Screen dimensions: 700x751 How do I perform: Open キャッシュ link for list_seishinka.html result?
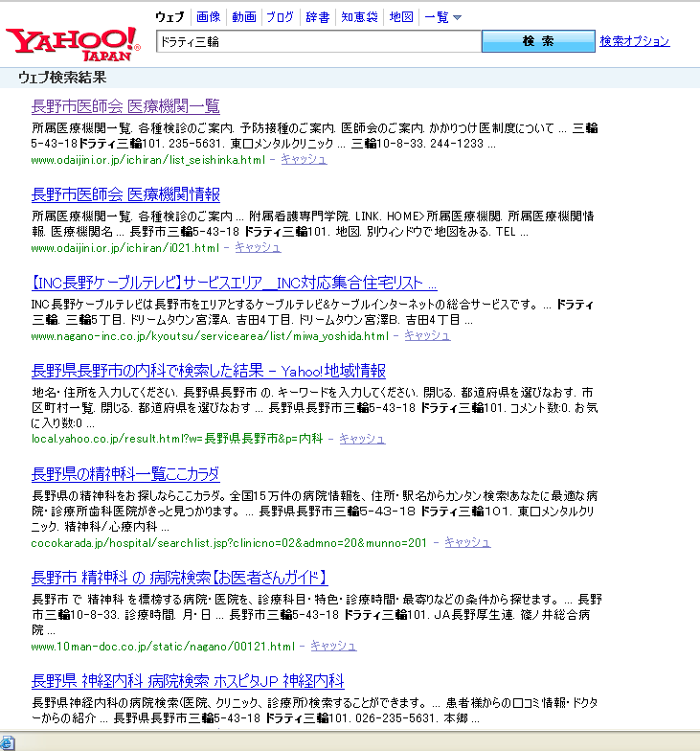304,159
